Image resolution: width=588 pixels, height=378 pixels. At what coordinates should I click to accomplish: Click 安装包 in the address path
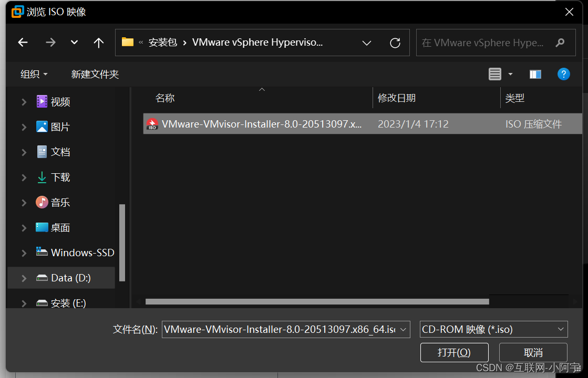click(x=163, y=43)
